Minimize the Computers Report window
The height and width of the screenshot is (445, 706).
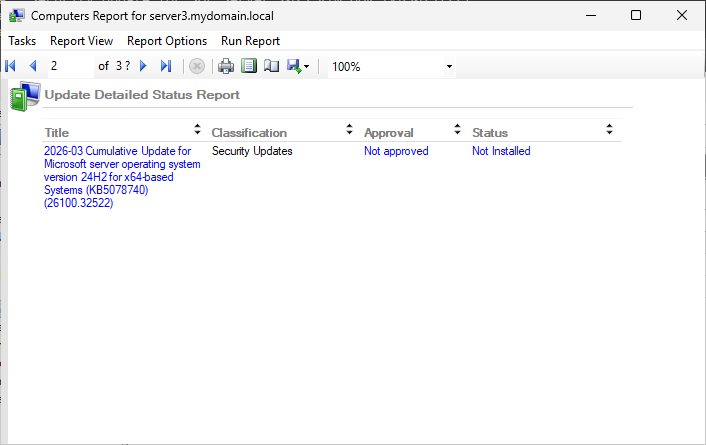pyautogui.click(x=591, y=16)
